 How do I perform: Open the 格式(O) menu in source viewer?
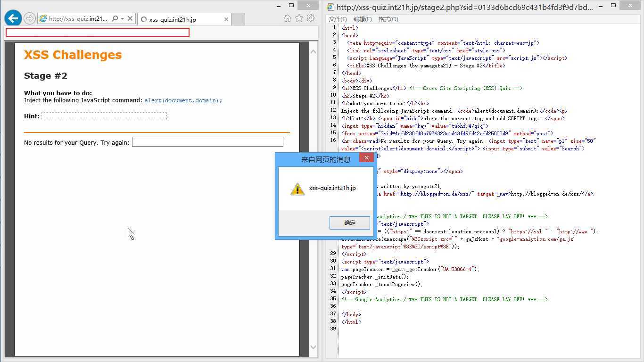(388, 19)
